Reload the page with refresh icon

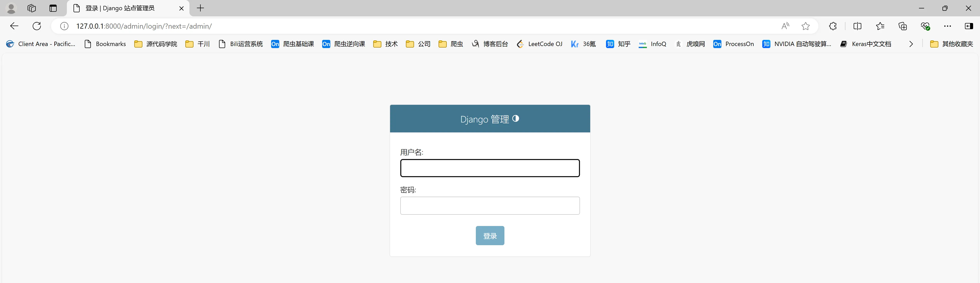[37, 26]
